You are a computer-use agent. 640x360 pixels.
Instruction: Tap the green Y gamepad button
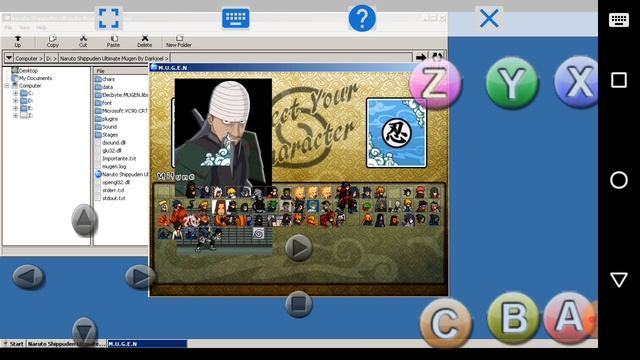[x=512, y=83]
